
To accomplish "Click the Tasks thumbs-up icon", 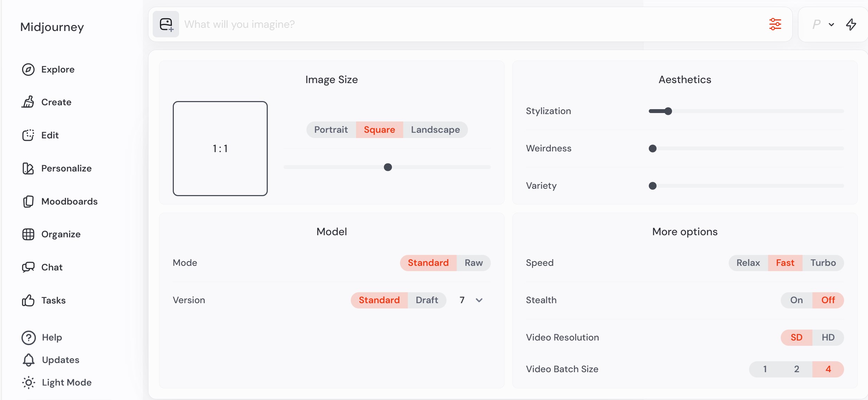I will (x=28, y=300).
